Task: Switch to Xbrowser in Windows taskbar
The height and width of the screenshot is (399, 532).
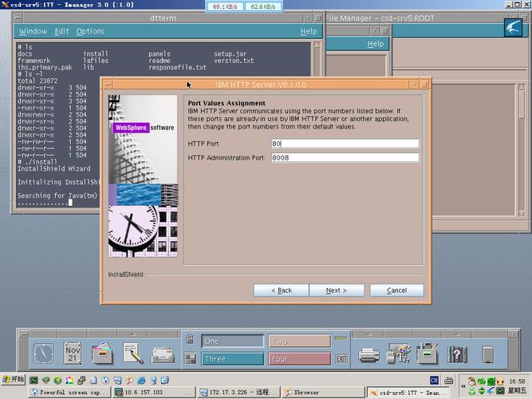Action: (x=303, y=393)
